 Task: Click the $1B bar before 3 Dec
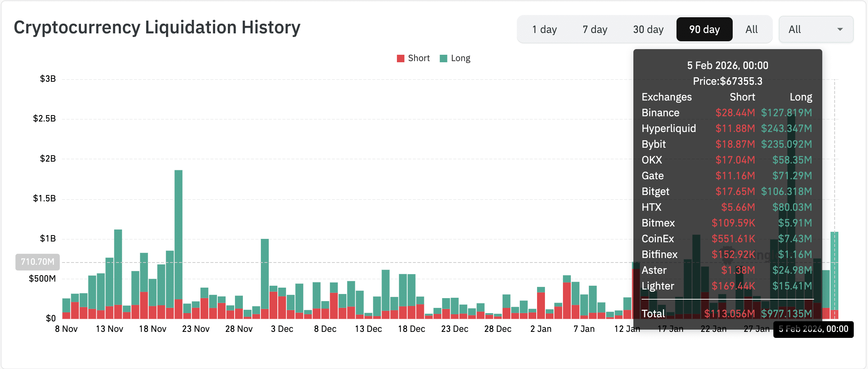click(265, 274)
